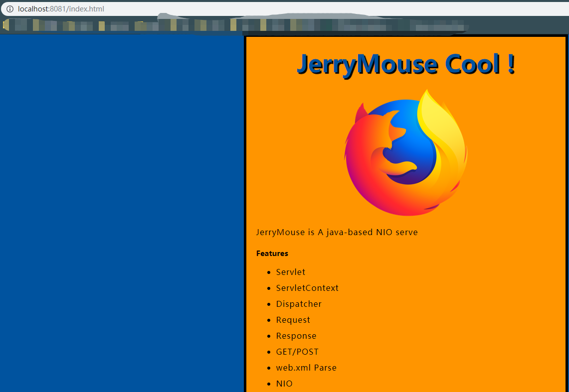Click the Features heading
This screenshot has width=569, height=392.
tap(272, 253)
